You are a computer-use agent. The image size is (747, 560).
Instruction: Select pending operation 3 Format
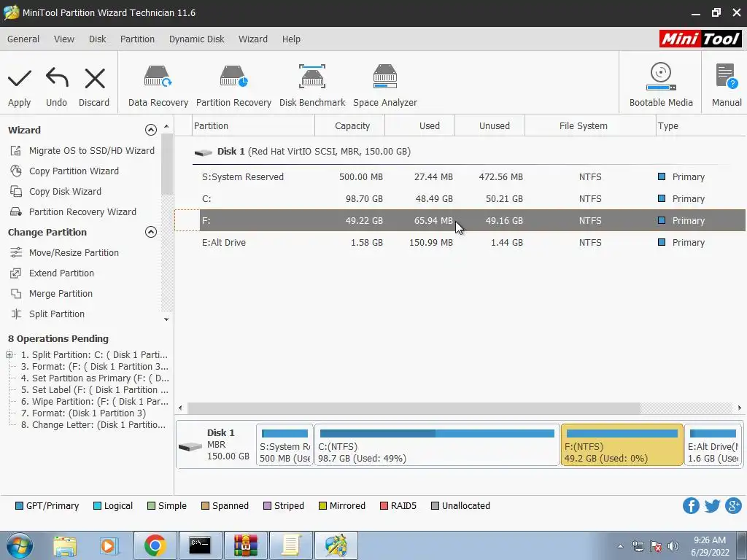pos(94,367)
